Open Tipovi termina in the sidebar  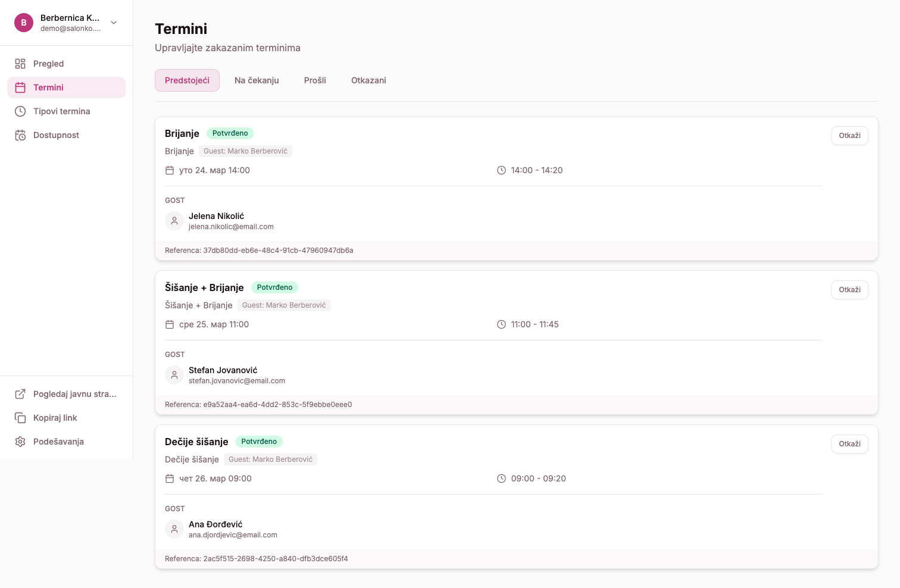pyautogui.click(x=62, y=111)
